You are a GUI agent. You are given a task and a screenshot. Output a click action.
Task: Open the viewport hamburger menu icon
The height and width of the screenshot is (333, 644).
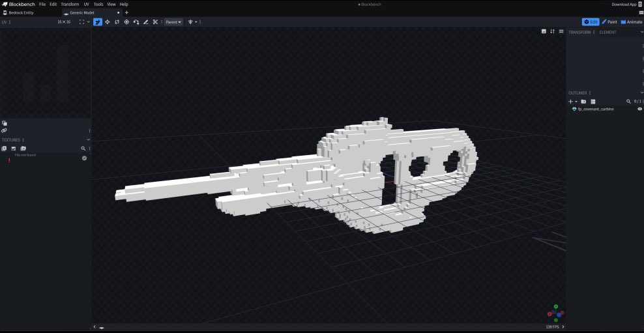(561, 31)
